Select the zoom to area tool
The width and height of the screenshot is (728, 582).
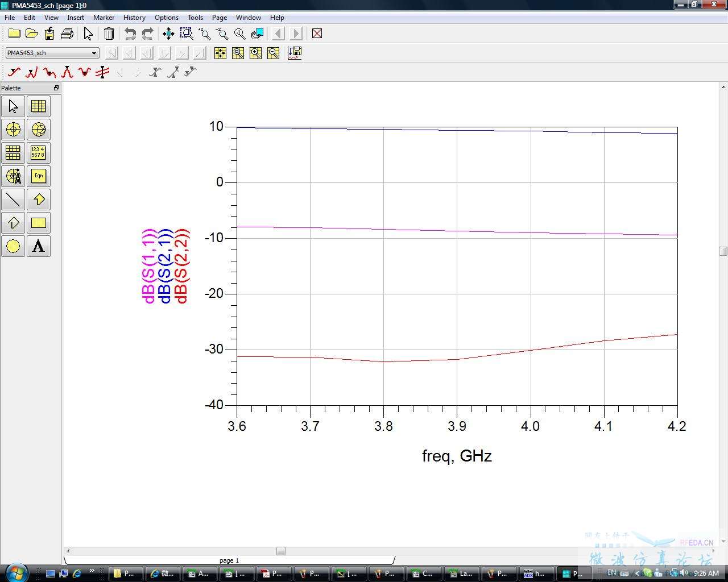pyautogui.click(x=187, y=34)
